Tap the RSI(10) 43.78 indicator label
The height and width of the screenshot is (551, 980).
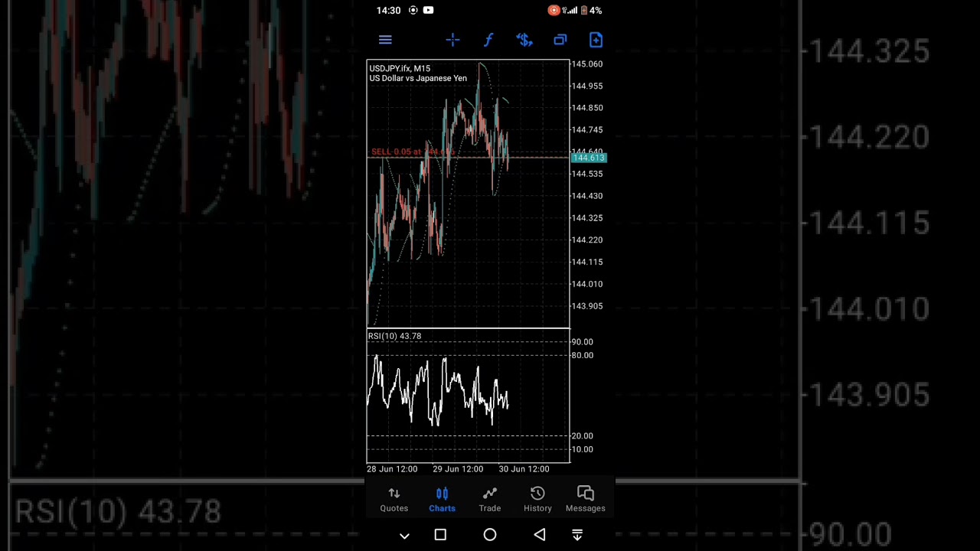point(394,336)
